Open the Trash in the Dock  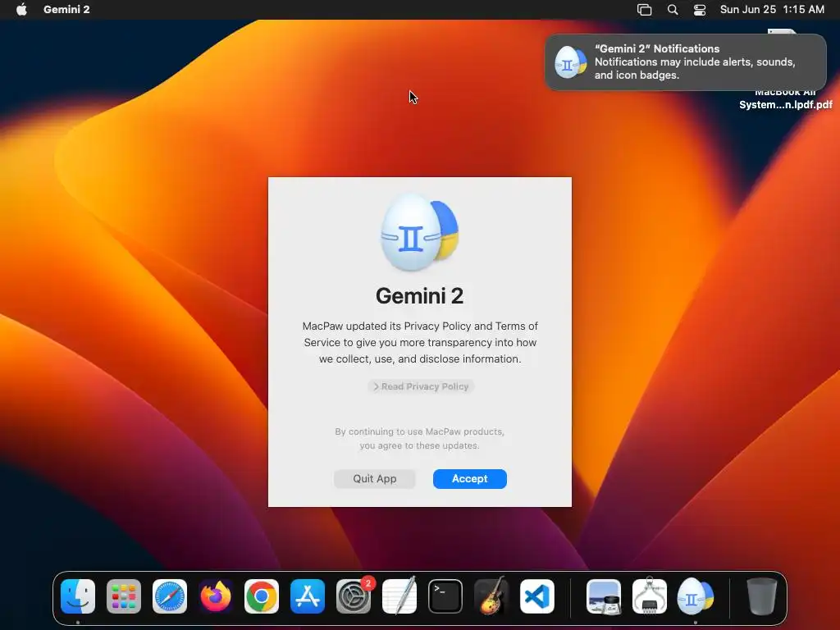pos(761,596)
